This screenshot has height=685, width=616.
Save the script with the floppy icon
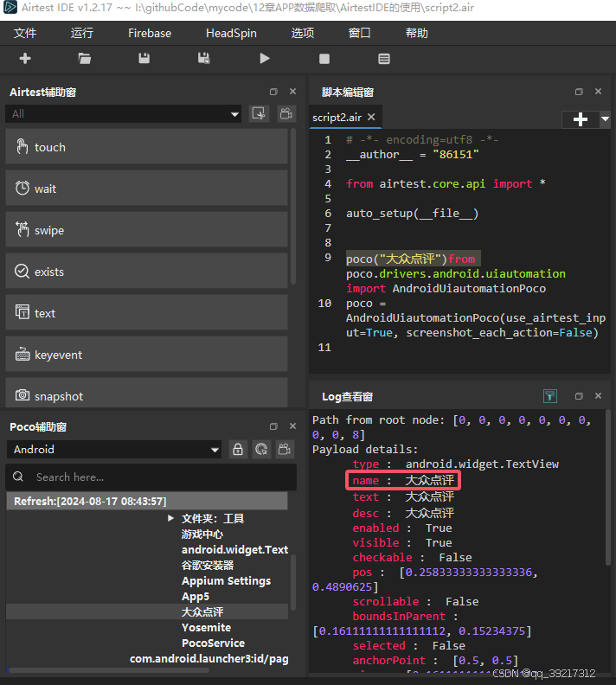144,59
